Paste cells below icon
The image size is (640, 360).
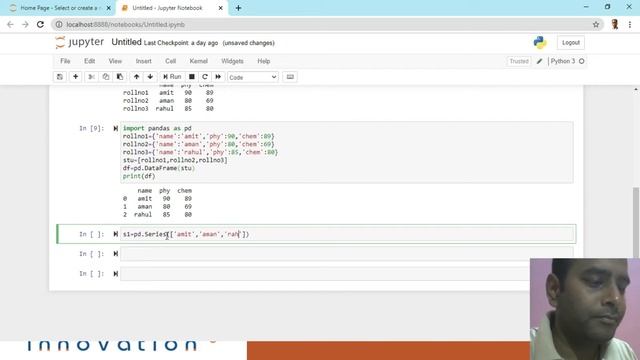[120, 77]
